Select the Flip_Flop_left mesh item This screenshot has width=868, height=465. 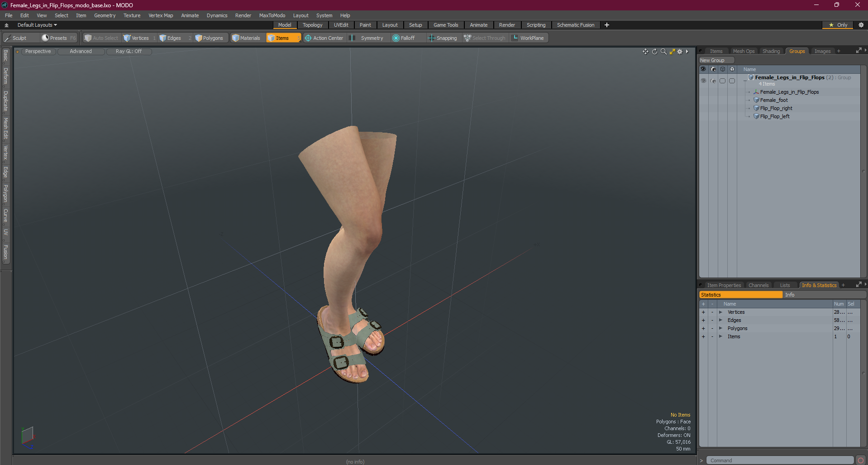click(x=775, y=116)
